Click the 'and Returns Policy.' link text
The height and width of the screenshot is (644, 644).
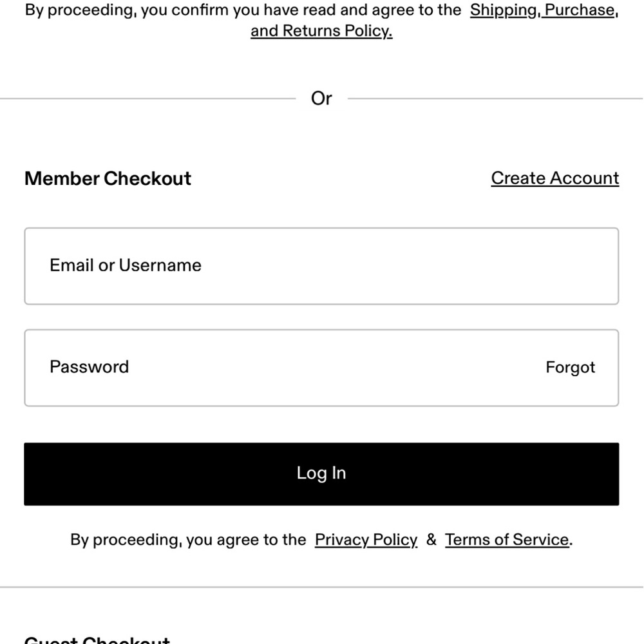pyautogui.click(x=321, y=31)
